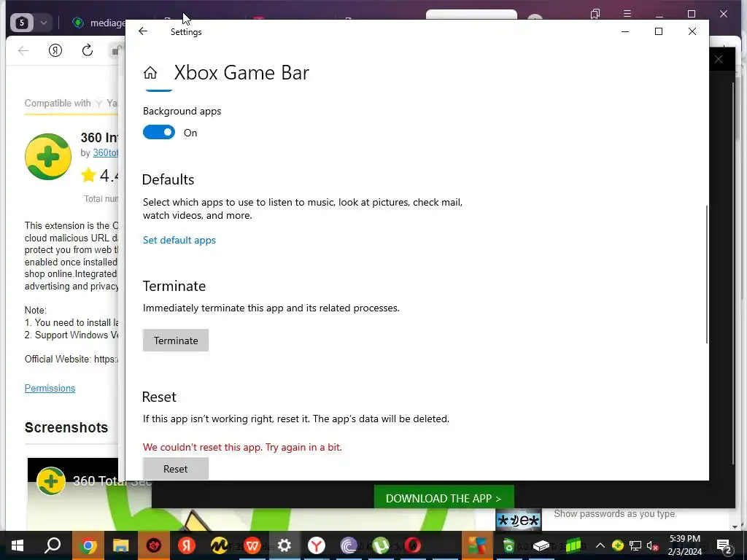This screenshot has width=747, height=560.
Task: Close the Settings window
Action: pyautogui.click(x=692, y=31)
